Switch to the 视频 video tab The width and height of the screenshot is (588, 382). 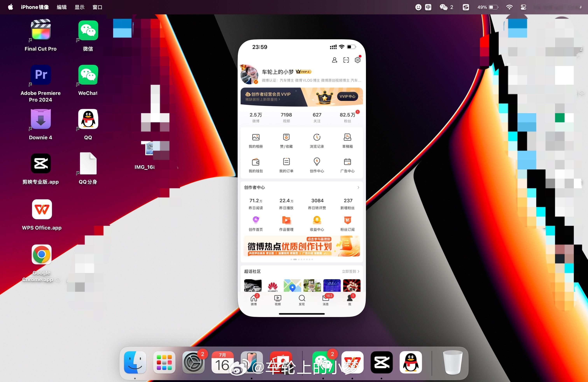click(x=278, y=300)
